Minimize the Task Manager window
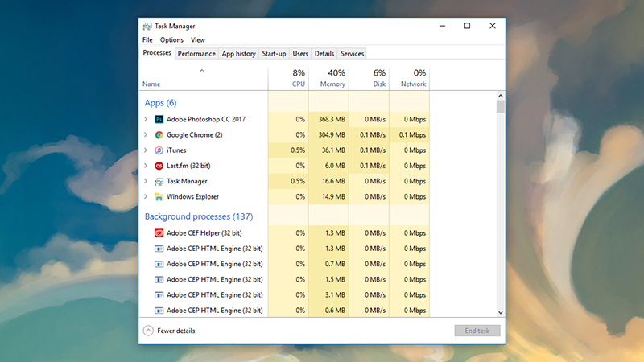Image resolution: width=644 pixels, height=362 pixels. pos(442,26)
